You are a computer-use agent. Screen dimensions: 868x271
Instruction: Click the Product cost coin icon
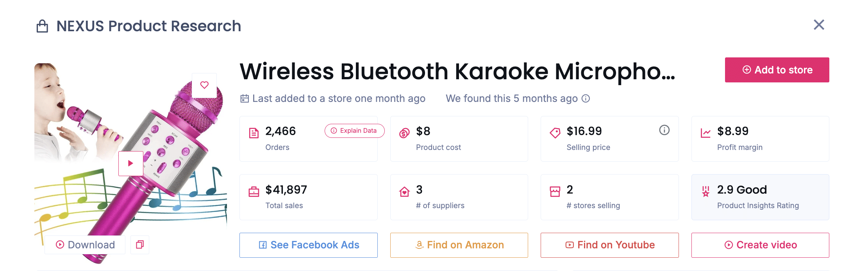coord(404,133)
